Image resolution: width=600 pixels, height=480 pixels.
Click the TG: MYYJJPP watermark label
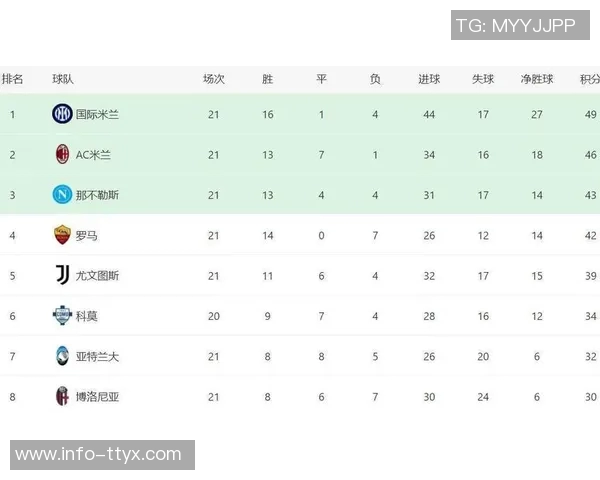(x=515, y=25)
